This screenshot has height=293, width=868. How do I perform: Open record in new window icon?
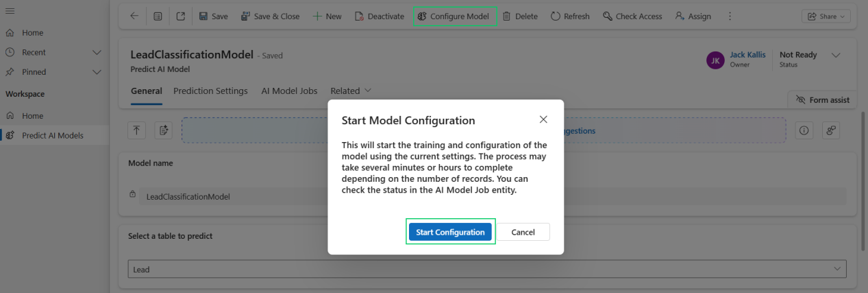[181, 16]
